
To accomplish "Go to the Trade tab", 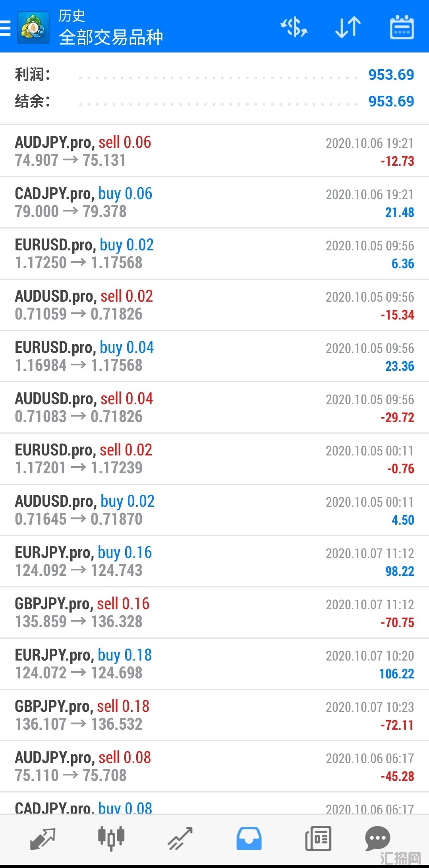I will click(180, 839).
